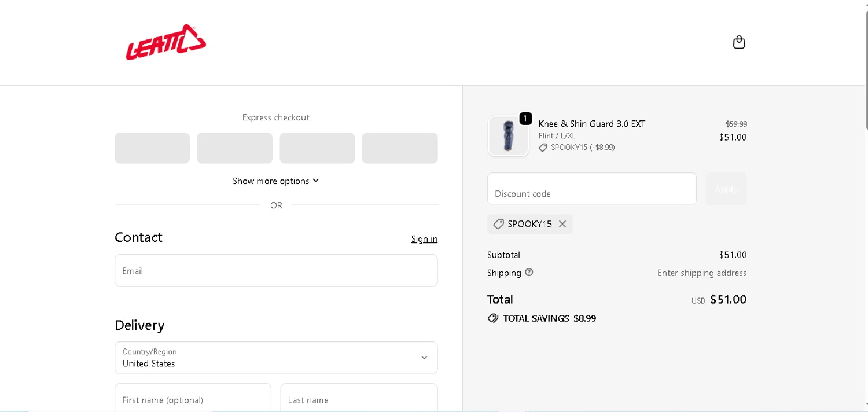Click the quantity badge on product image
Viewport: 868px width, 412px height.
click(x=525, y=119)
